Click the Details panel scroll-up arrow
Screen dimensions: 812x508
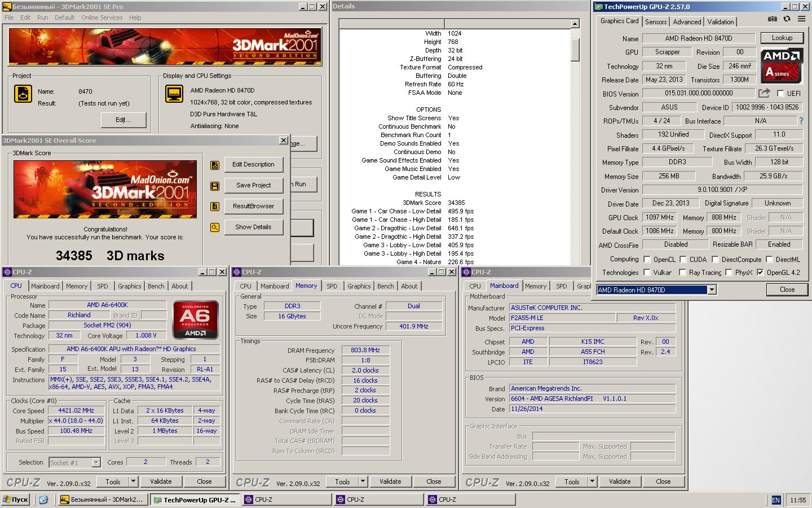[x=575, y=24]
